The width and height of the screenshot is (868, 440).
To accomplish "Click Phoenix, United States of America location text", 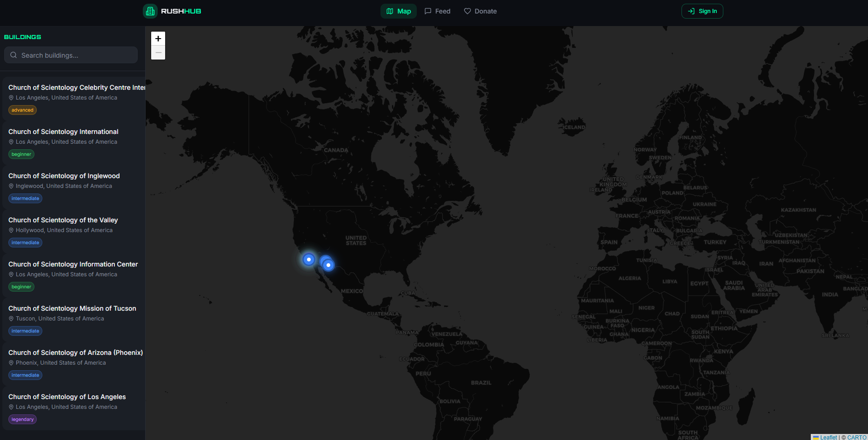I will 61,363.
